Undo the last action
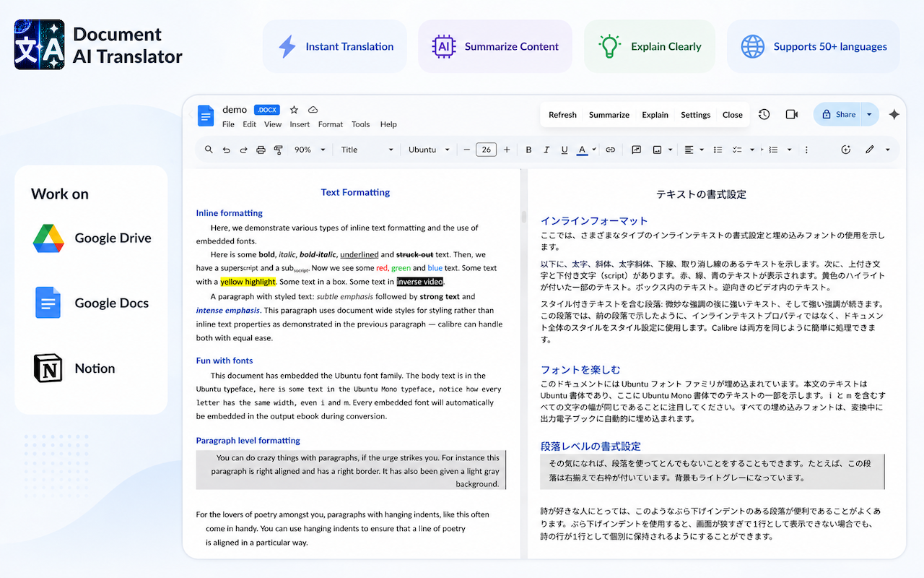The height and width of the screenshot is (578, 924). click(x=226, y=150)
